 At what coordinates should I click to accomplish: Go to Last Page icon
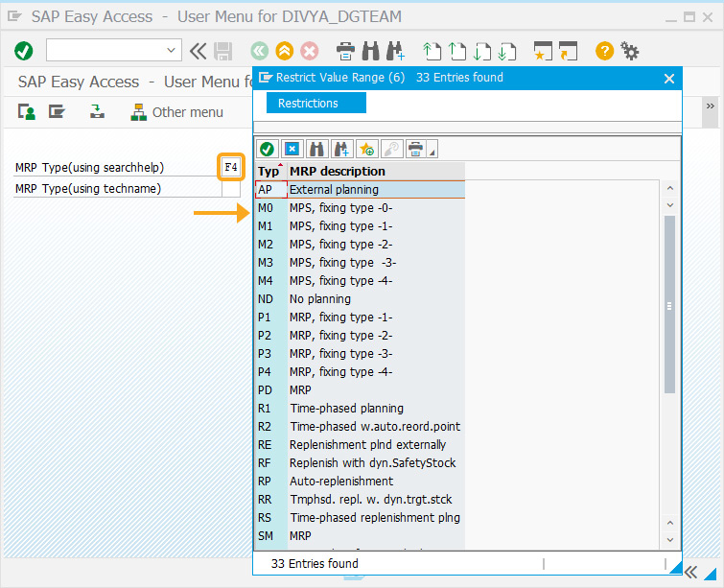tap(507, 51)
